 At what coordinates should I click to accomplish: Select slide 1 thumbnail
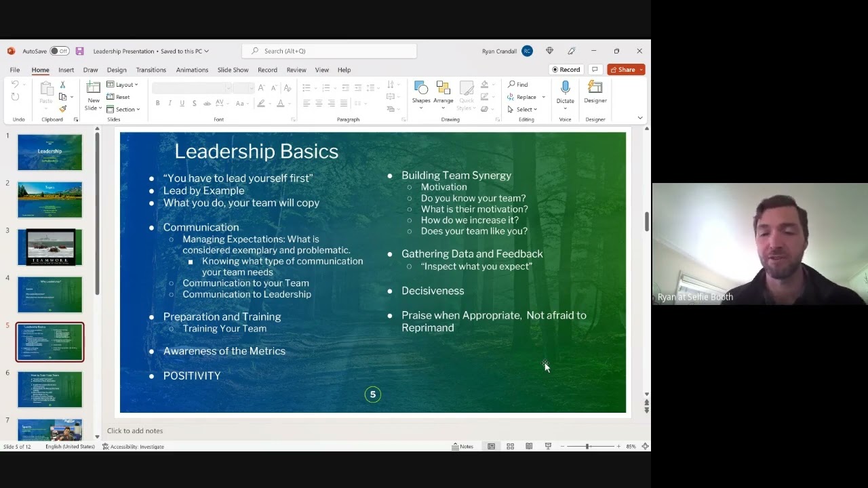point(50,152)
